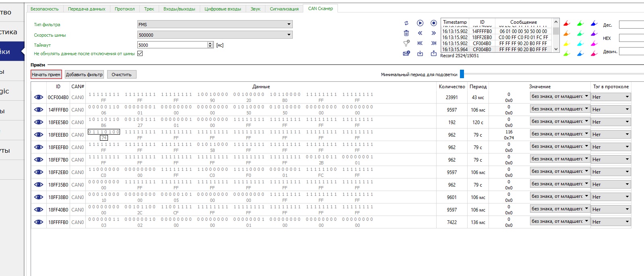Click the repeat loop arrows icon
644x276 pixels.
pos(406,23)
